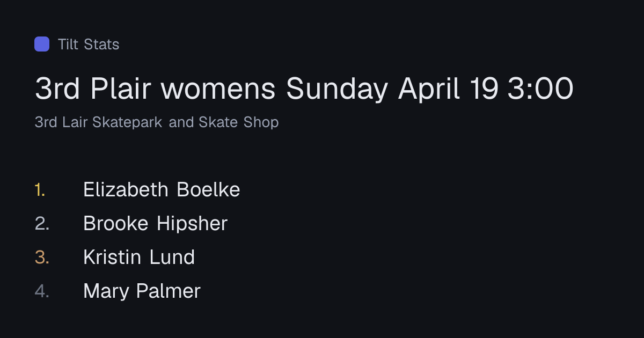This screenshot has width=644, height=338.
Task: Click the words Skate Shop in subtitle
Action: (x=239, y=122)
